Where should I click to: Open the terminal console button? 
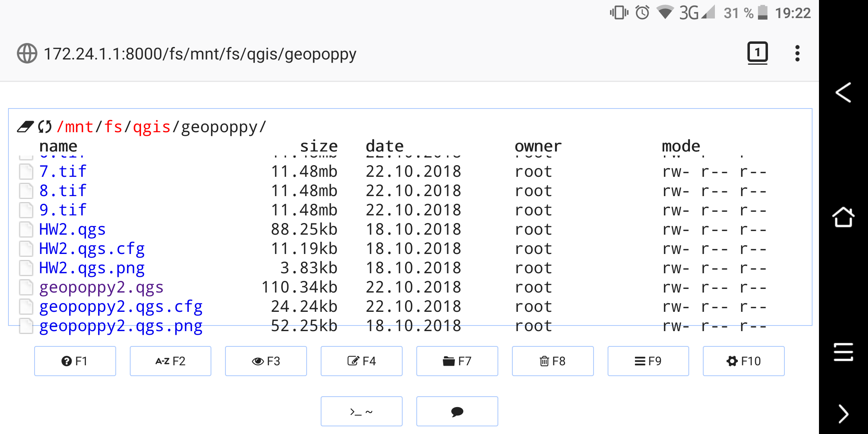[361, 411]
